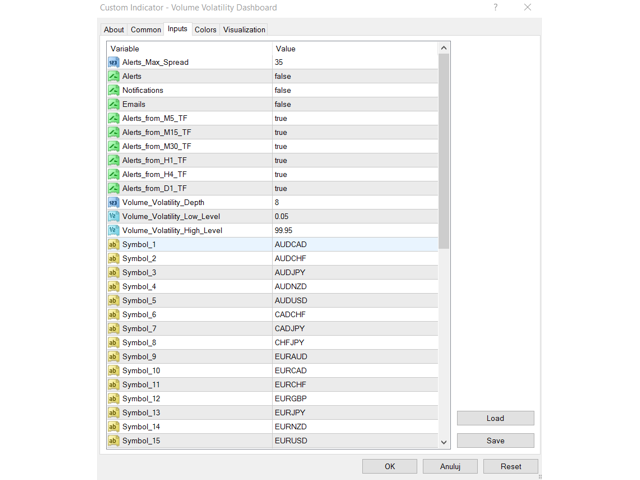Click the double icon beside Volume_Volatility_Low_Level
Screen dimensions: 640x480
pyautogui.click(x=113, y=216)
